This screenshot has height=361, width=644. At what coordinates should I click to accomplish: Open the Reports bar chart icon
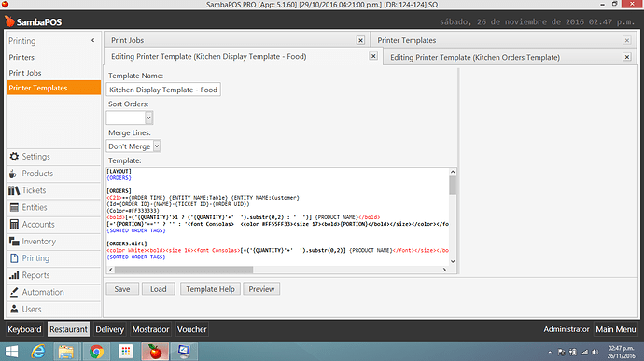14,275
